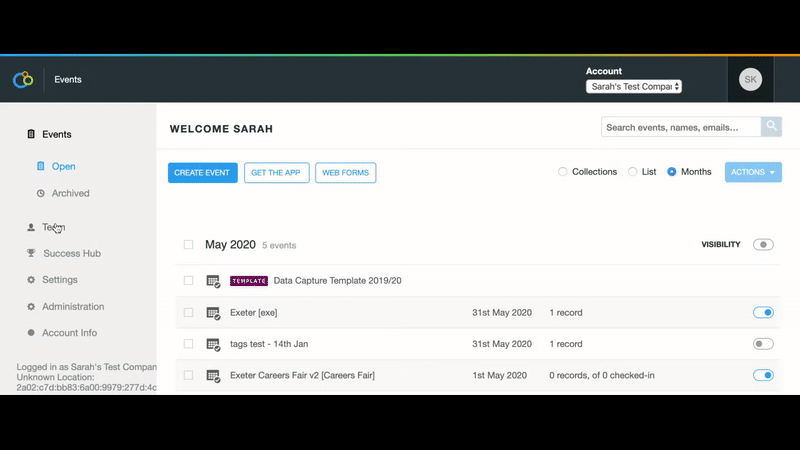Tick the Exeter Careers Fair v2 checkbox
The height and width of the screenshot is (450, 800).
[188, 375]
